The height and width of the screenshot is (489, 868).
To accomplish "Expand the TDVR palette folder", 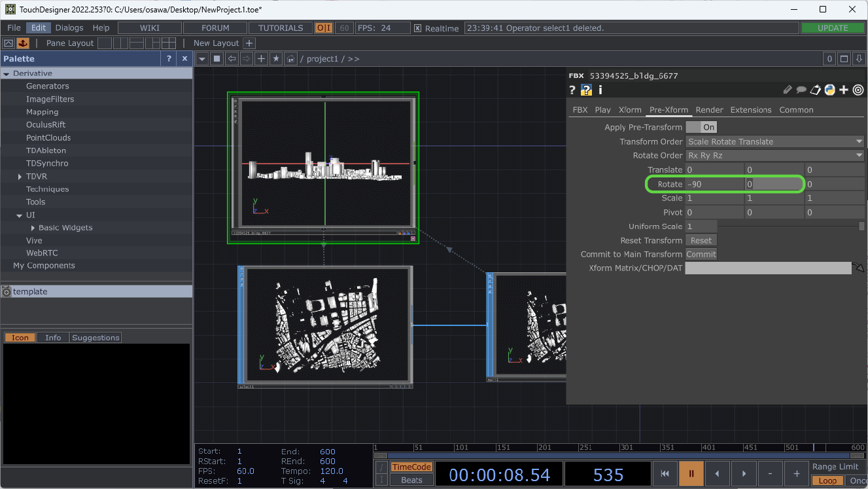I will click(20, 177).
